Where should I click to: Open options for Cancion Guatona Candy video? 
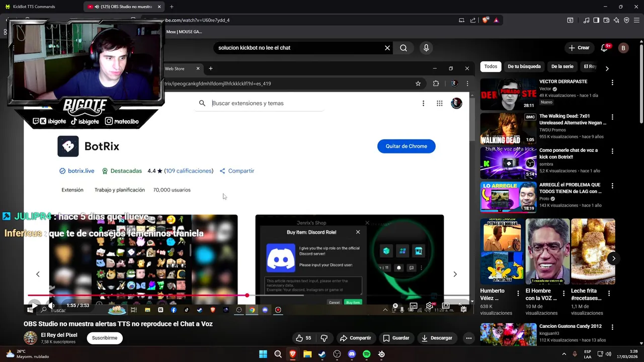click(612, 327)
